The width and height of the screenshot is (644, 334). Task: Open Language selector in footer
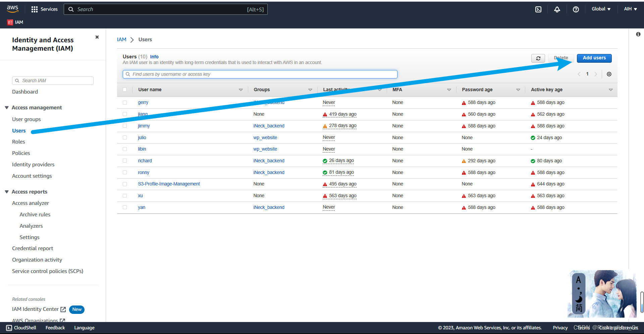(84, 328)
